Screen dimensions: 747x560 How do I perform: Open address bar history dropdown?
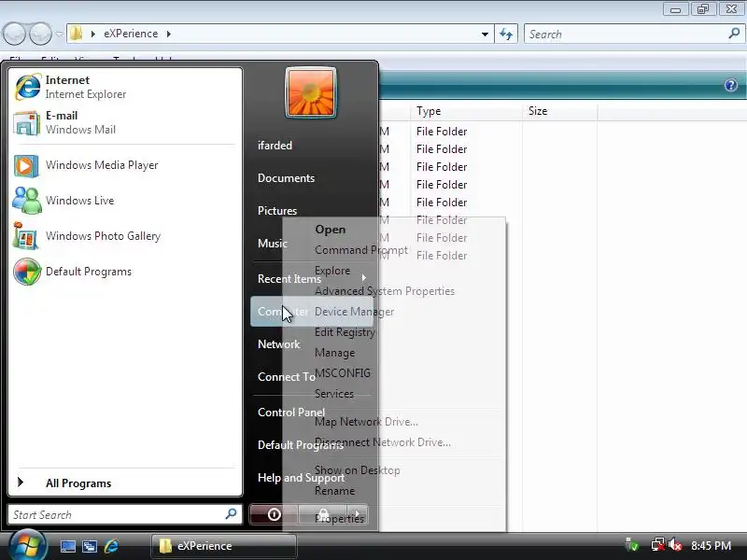click(485, 34)
